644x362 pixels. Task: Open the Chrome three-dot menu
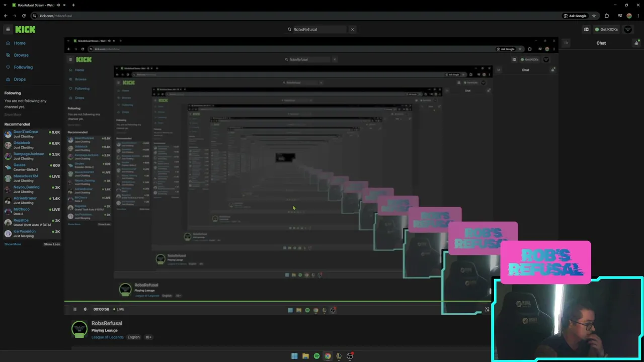point(638,16)
